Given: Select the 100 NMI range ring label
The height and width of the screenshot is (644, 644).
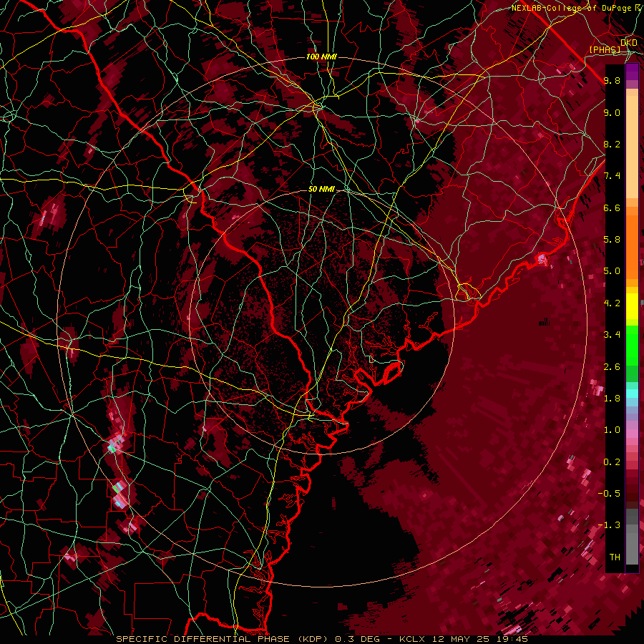Looking at the screenshot, I should click(x=321, y=57).
